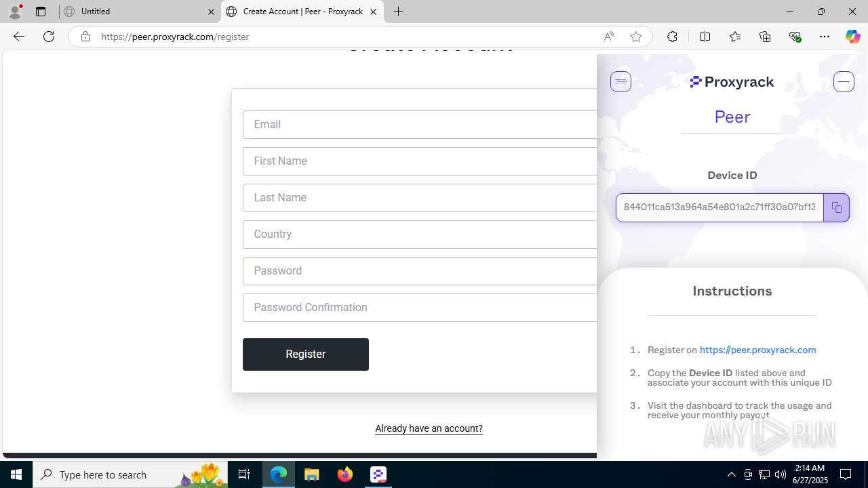Click the Register button
Image resolution: width=868 pixels, height=488 pixels.
(306, 354)
